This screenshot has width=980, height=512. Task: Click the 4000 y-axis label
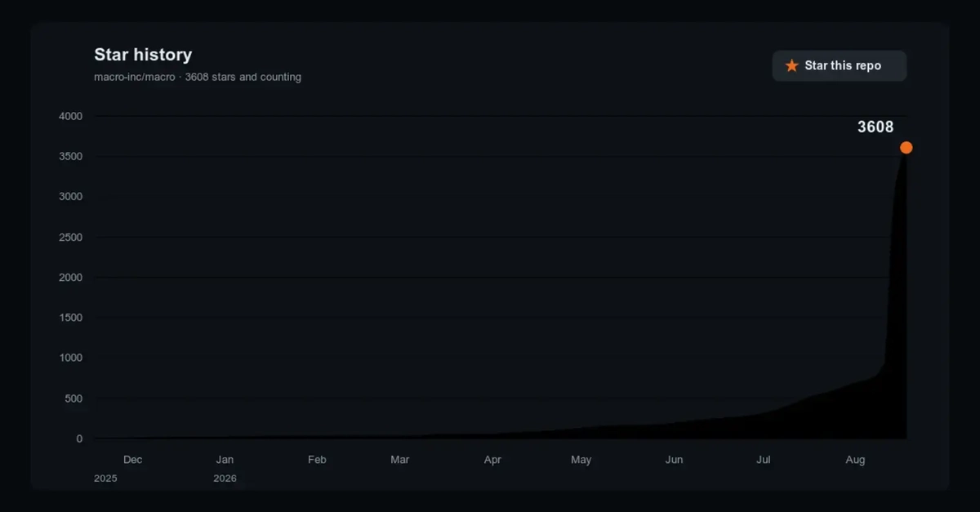point(71,116)
